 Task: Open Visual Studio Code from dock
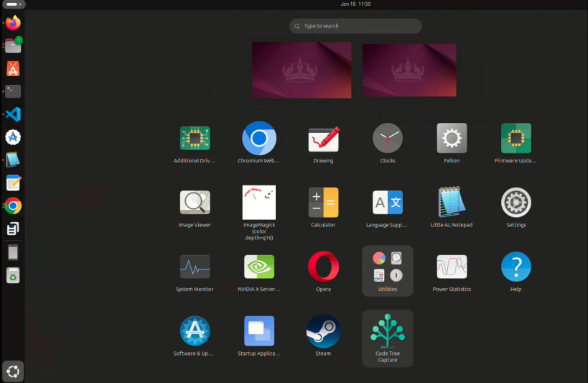click(13, 114)
